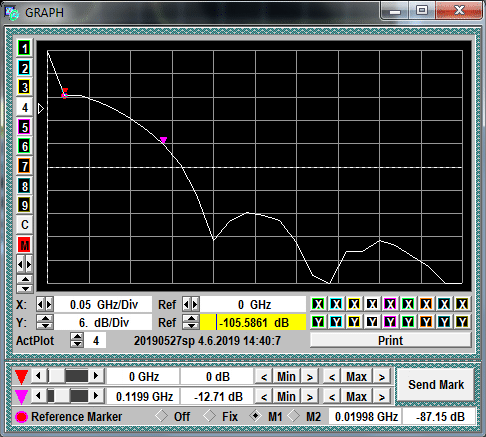Screen dimensions: 486x437
Task: Select plot 7 button
Action: click(x=24, y=166)
